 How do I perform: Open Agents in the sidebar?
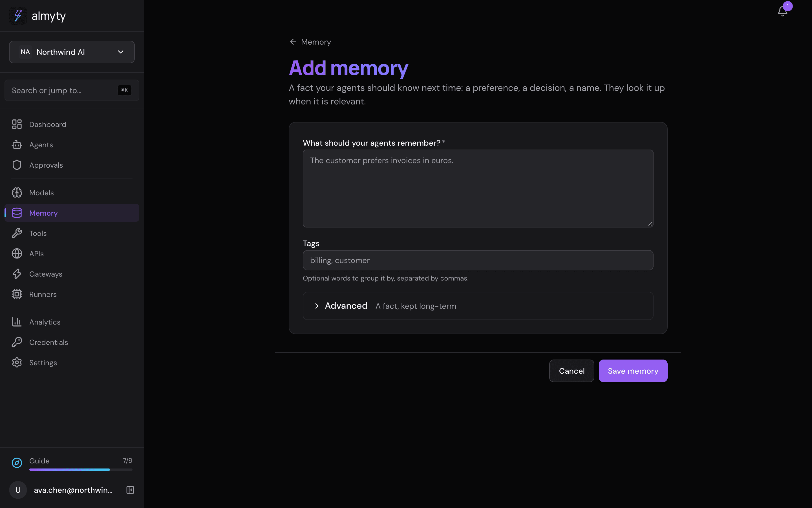[72, 145]
